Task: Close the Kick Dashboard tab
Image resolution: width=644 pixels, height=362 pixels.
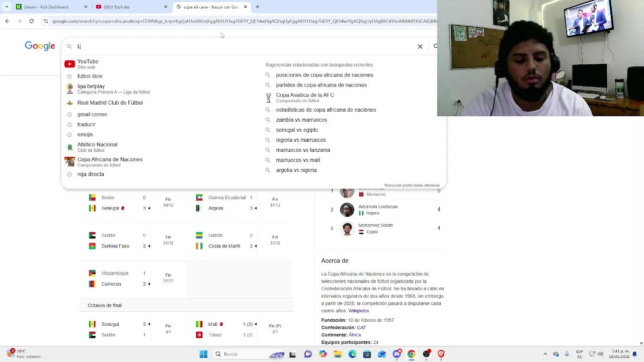Action: coord(86,7)
